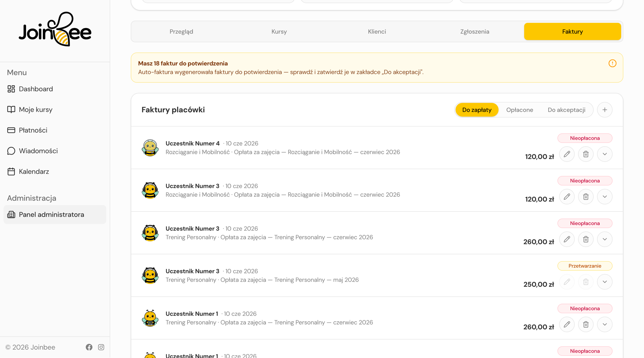Click pencil icon on Uczestnik Numer 1 260,00 zł invoice
Viewport: 644px width, 358px height.
tap(567, 325)
